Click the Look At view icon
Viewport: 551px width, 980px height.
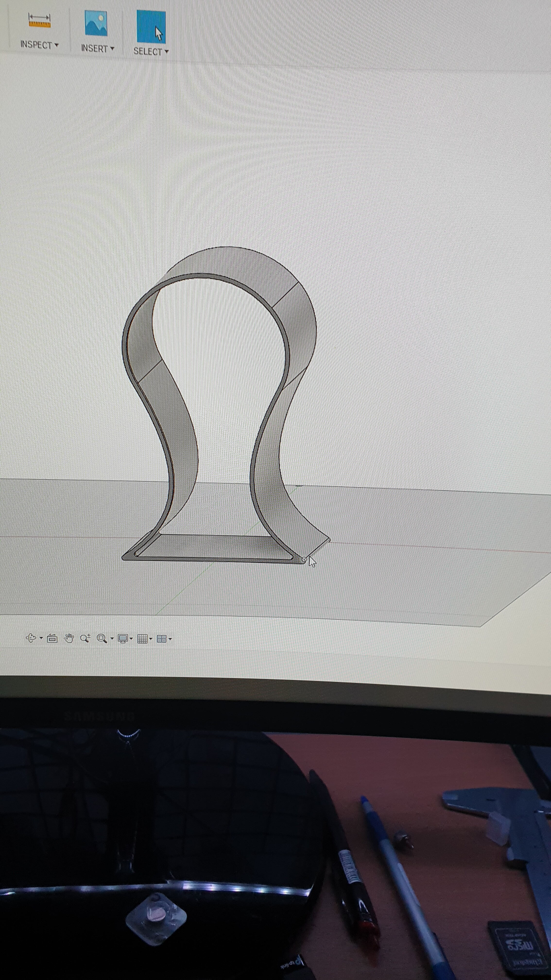tap(52, 638)
